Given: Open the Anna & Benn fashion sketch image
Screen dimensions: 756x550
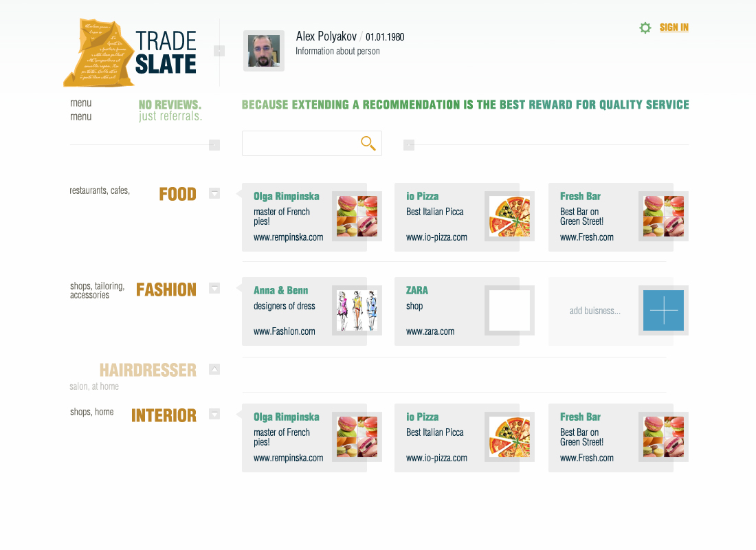Looking at the screenshot, I should pos(357,311).
